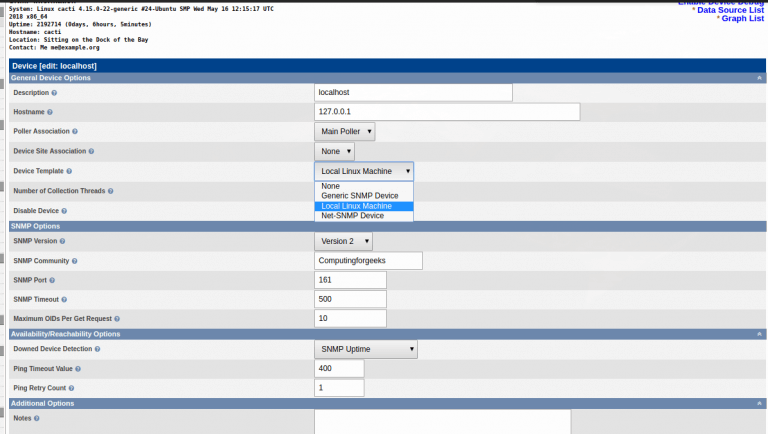Click the help icon beside SNMP Community
Image resolution: width=768 pixels, height=434 pixels.
tap(75, 261)
